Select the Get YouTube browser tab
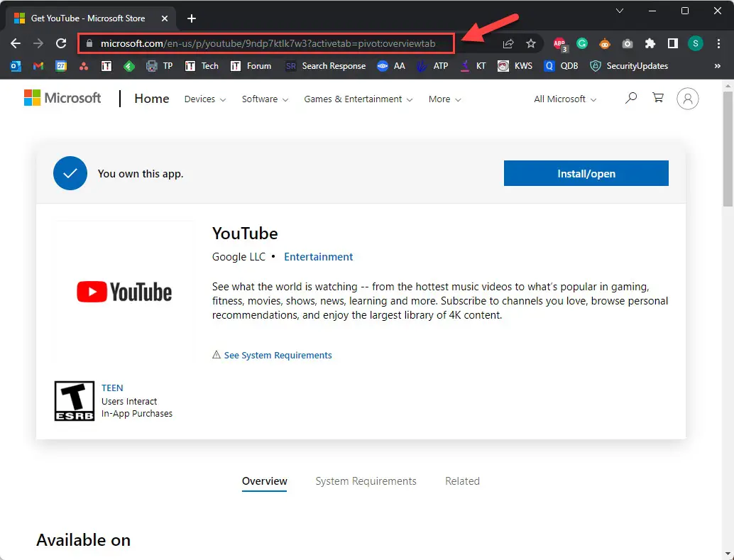Screen dimensions: 734x560 tap(87, 18)
